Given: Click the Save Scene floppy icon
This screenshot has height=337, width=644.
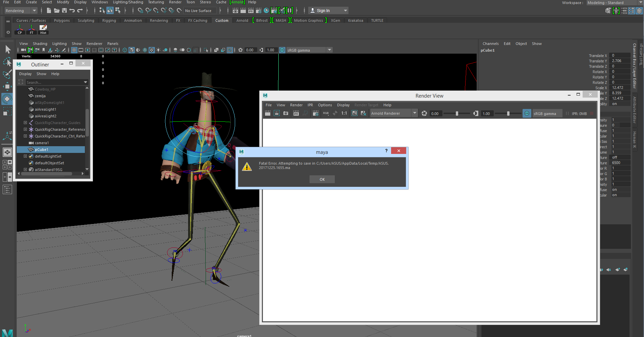Looking at the screenshot, I should (64, 11).
